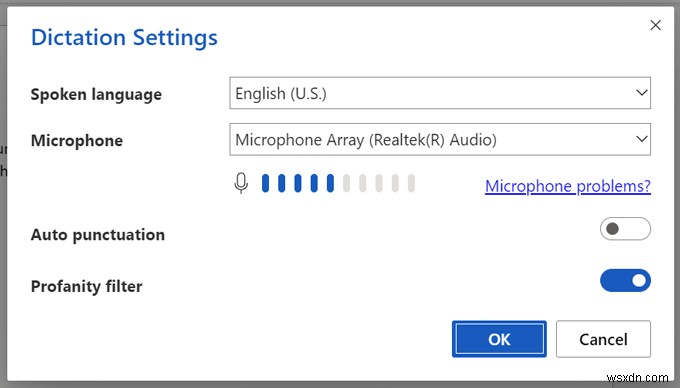The image size is (680, 388).
Task: Click the microphone input level meter
Action: point(338,183)
